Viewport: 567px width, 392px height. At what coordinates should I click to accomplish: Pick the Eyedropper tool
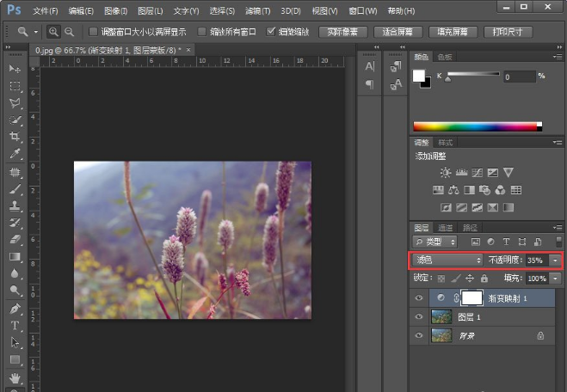point(15,154)
